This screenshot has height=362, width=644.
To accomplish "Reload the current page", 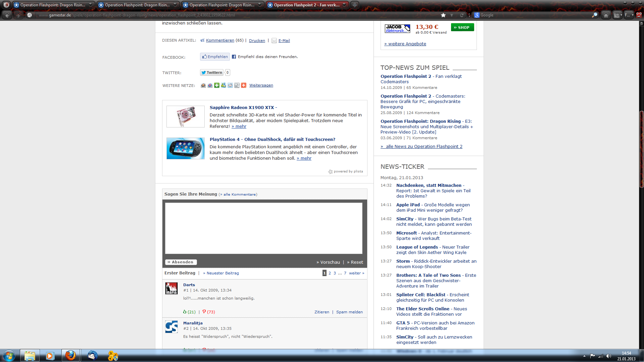I will 462,15.
